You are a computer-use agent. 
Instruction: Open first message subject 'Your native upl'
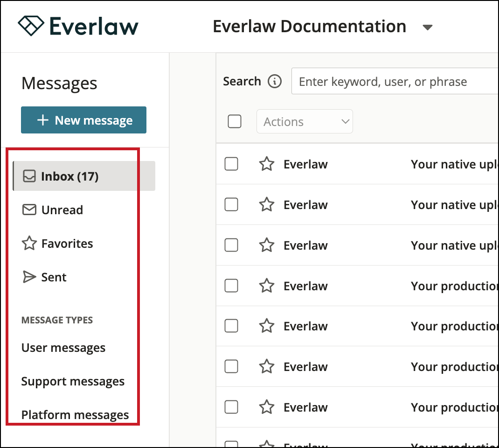(x=454, y=164)
